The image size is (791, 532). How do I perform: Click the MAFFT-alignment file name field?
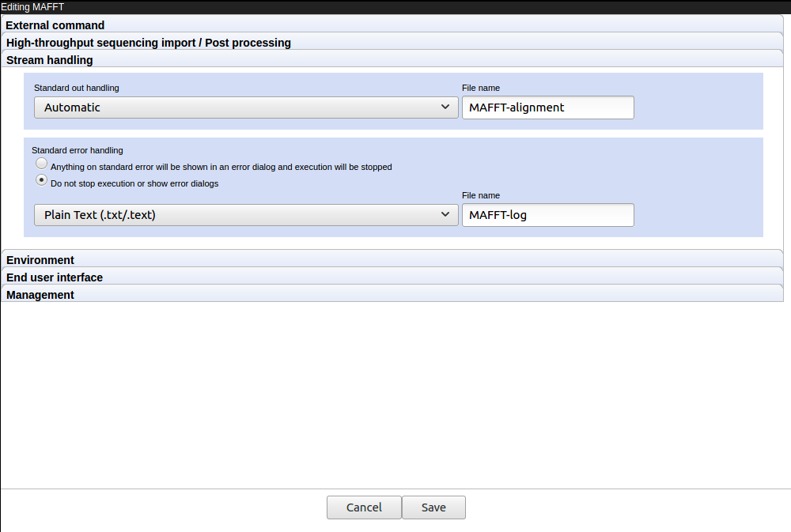point(547,107)
